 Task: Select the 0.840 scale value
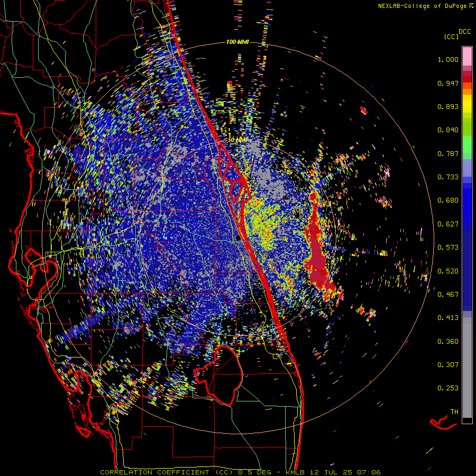point(448,130)
